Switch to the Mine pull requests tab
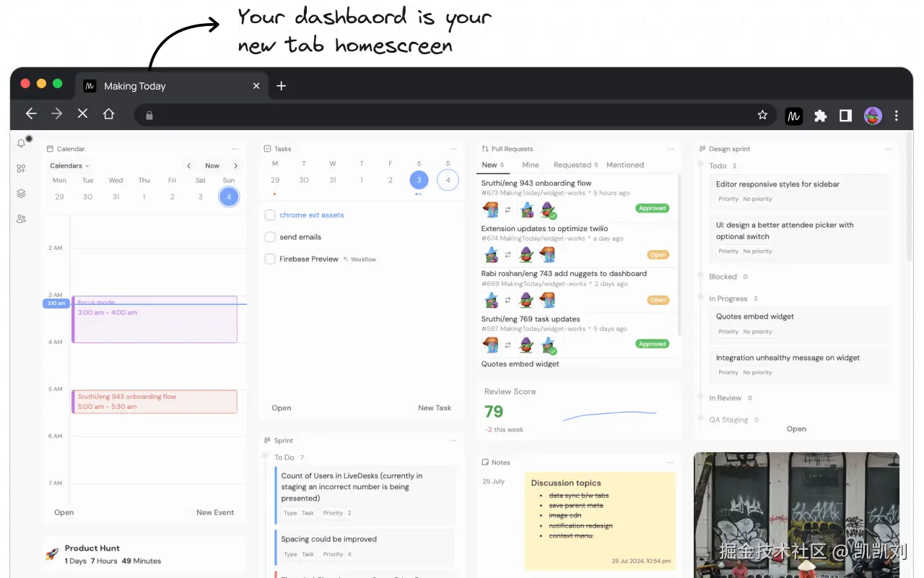Screen dimensions: 924x578 (x=531, y=165)
